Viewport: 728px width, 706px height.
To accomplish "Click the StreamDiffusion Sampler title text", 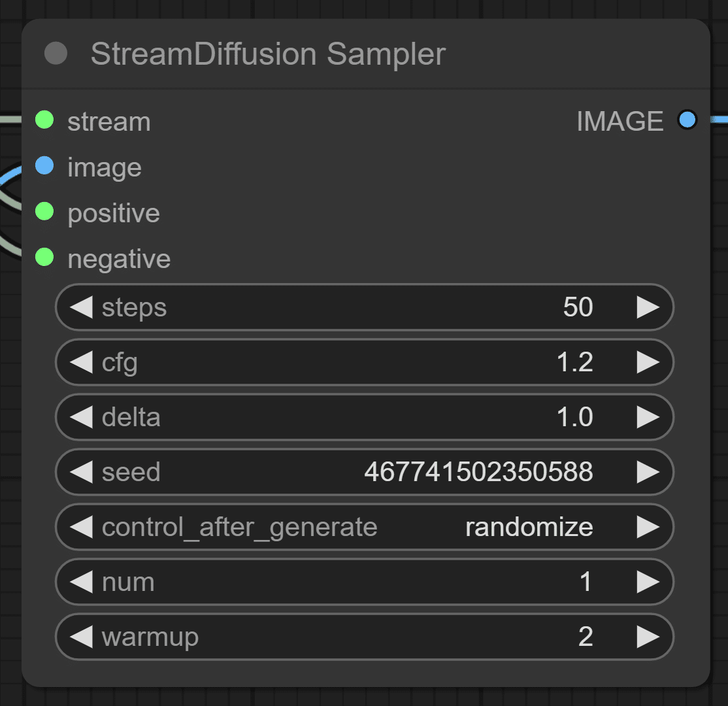I will tap(268, 54).
